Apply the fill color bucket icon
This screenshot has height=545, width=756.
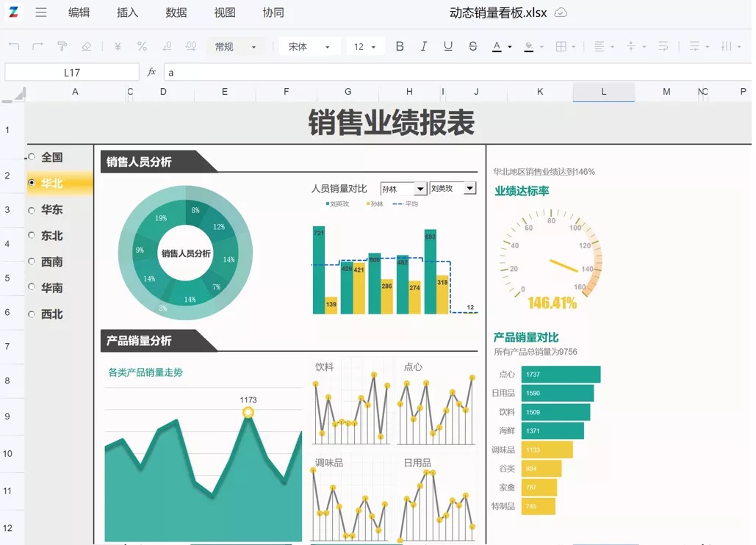(x=529, y=47)
